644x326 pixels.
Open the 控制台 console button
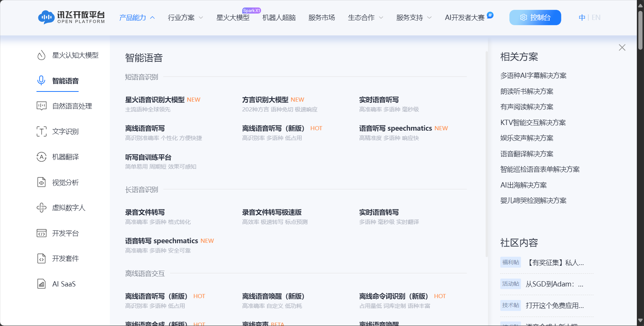[535, 17]
